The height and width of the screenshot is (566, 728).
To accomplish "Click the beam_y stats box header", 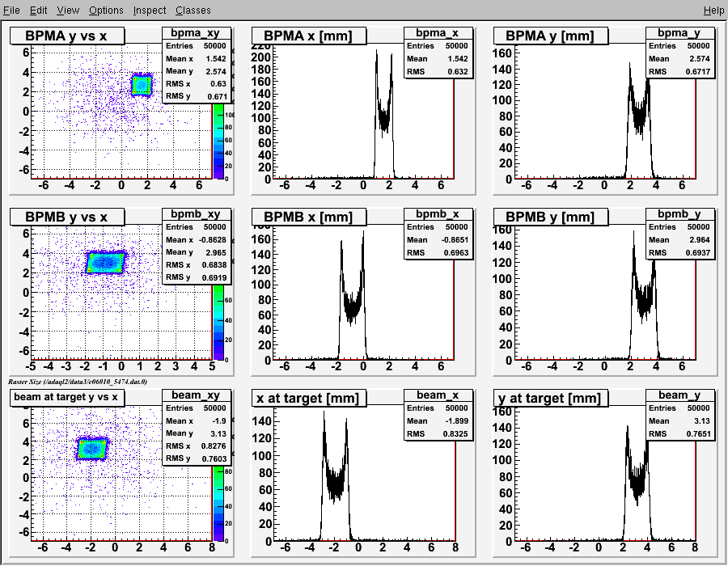I will tap(680, 395).
